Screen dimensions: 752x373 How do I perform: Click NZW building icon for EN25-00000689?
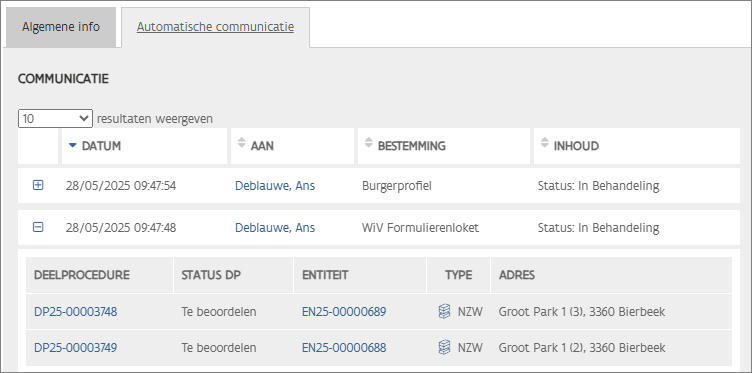[445, 312]
